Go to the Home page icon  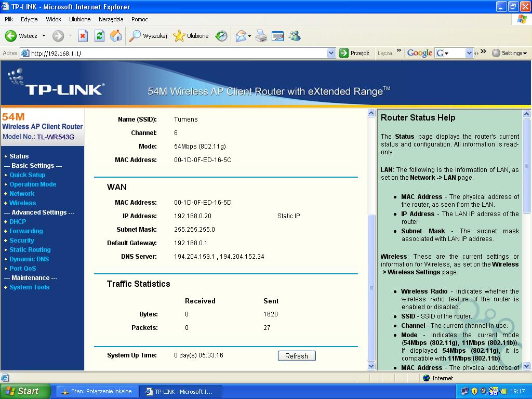tap(116, 36)
